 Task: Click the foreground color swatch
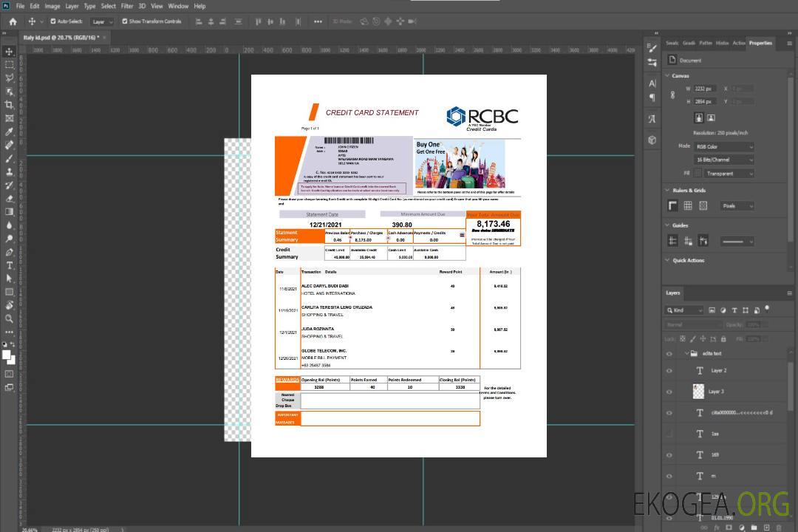coord(6,355)
